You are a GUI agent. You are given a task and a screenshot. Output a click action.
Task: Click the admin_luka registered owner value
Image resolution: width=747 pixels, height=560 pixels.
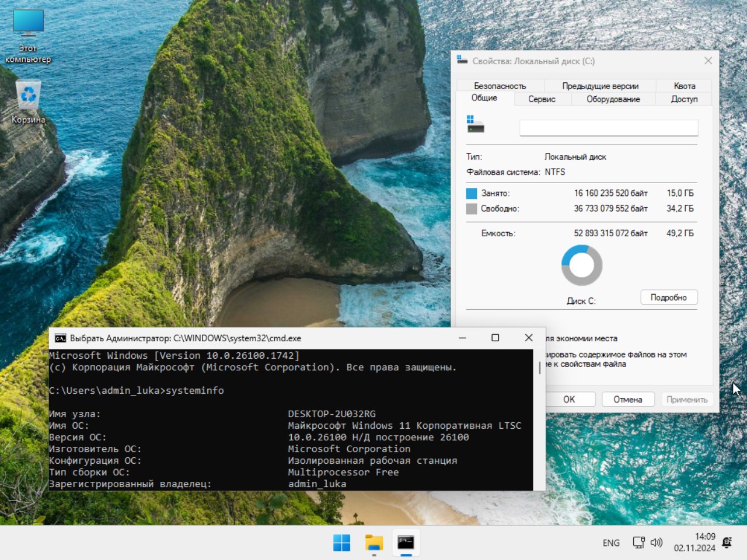pos(317,484)
